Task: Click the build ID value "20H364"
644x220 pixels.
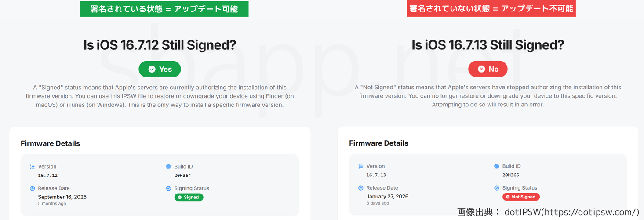Action: pyautogui.click(x=183, y=175)
